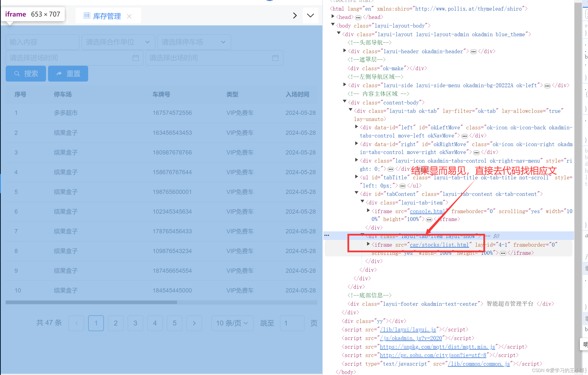Viewport: 588px width, 375px height.
Task: Select the ok-make div element
Action: coord(387,68)
